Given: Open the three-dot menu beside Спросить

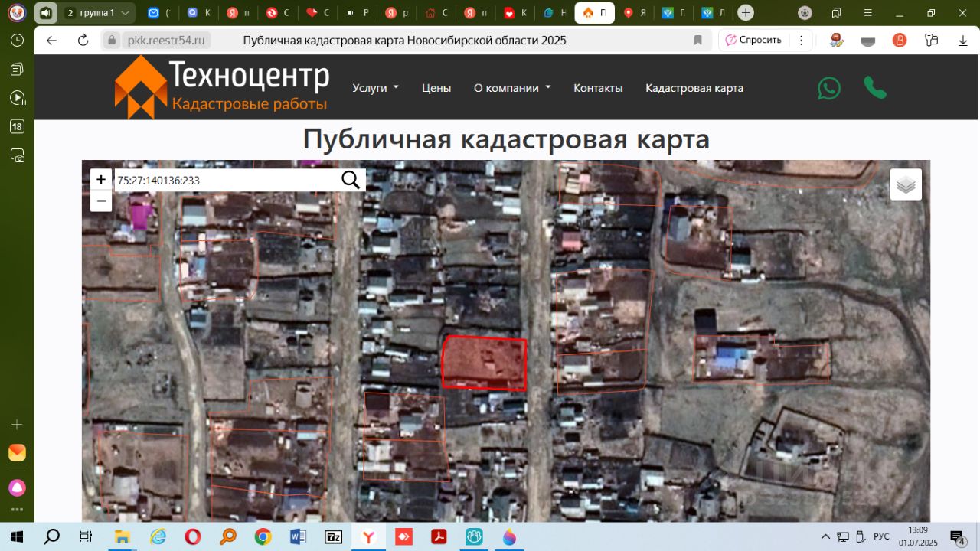Looking at the screenshot, I should click(x=802, y=40).
